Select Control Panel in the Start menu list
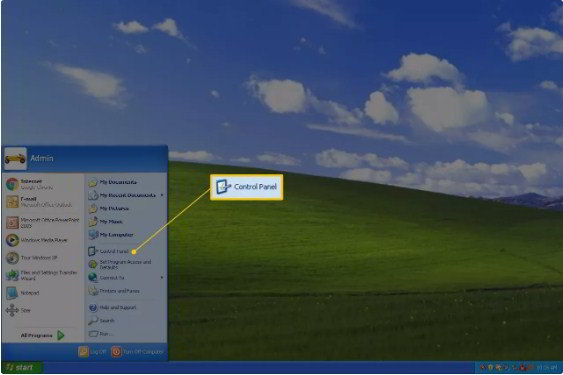Screen dimensions: 563x375 [x=108, y=251]
